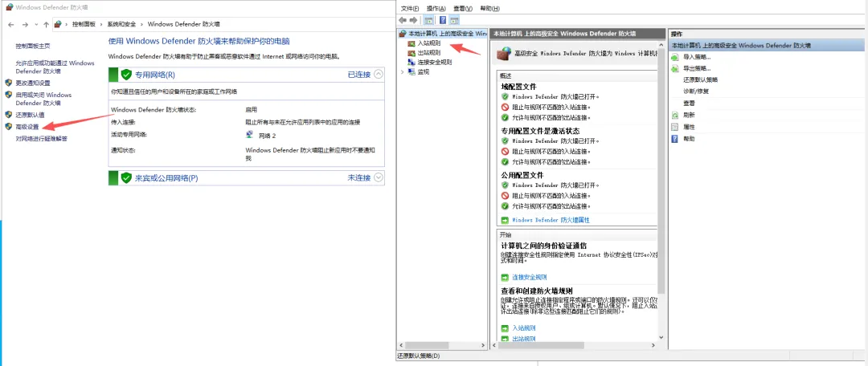868x366 pixels.
Task: Click the green shield icon beside 来宾或公用网络(P)
Action: (126, 178)
